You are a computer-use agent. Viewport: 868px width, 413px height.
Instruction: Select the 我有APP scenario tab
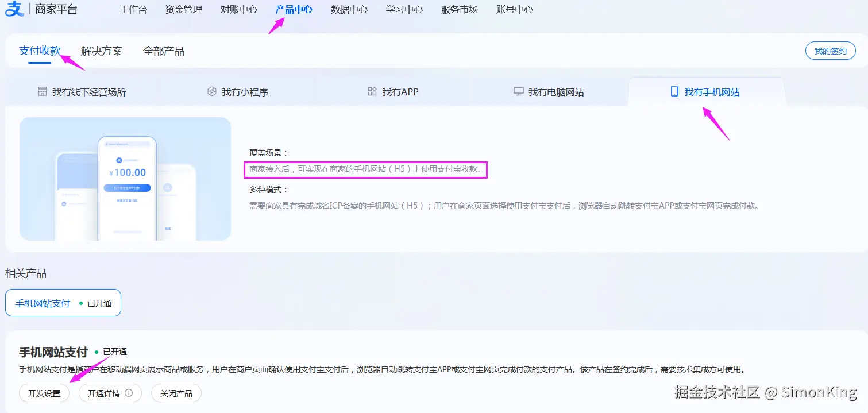[x=394, y=92]
